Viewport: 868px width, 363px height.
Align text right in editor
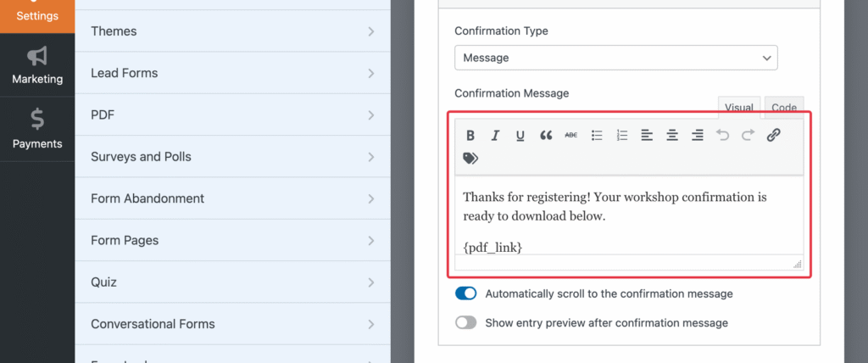698,135
